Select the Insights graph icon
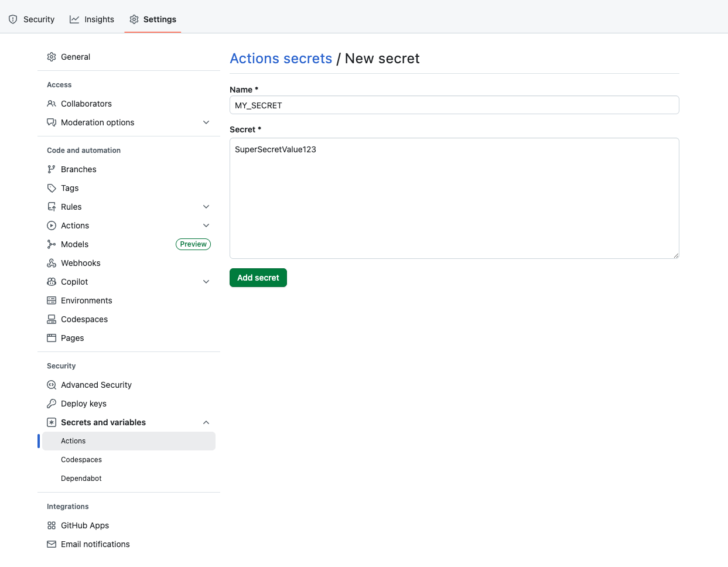Image resolution: width=728 pixels, height=567 pixels. point(74,19)
